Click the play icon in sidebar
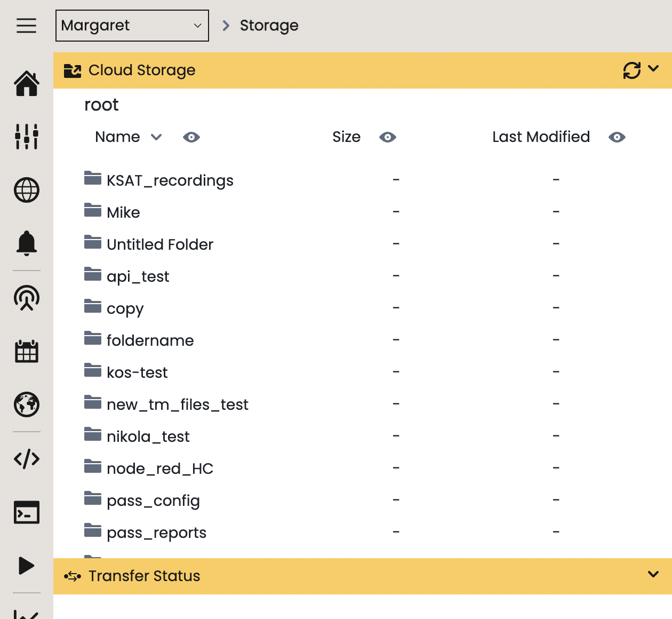 [x=27, y=566]
